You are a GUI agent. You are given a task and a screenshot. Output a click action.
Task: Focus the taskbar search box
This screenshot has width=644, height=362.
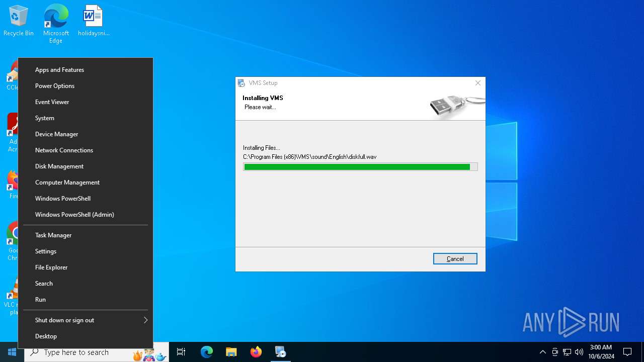97,352
